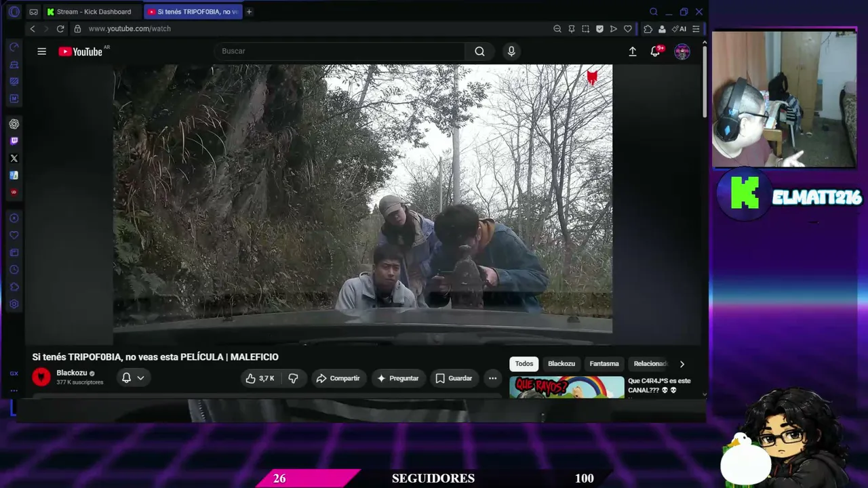Open sidebar three-dot setup menu
Viewport: 868px width, 488px height.
(14, 391)
